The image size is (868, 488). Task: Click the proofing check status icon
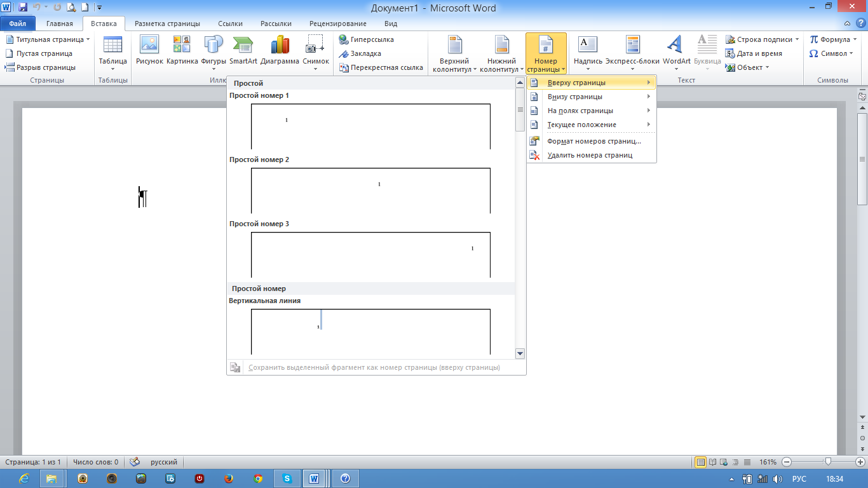point(135,462)
